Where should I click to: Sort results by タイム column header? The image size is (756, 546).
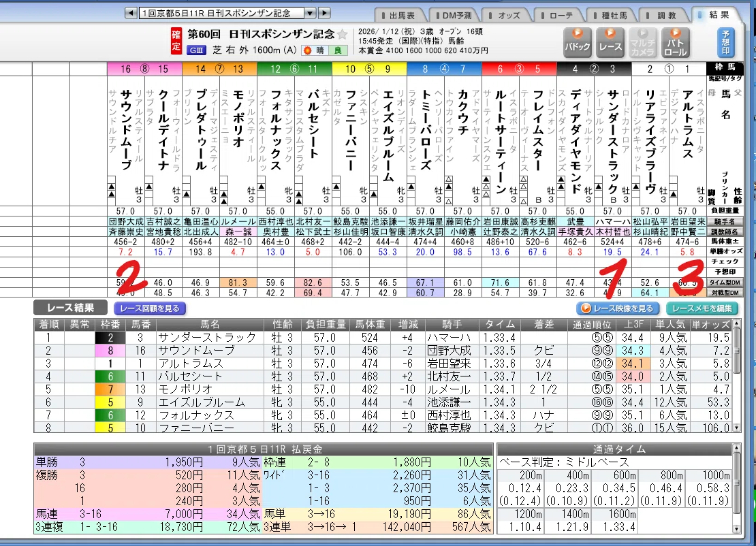(500, 324)
